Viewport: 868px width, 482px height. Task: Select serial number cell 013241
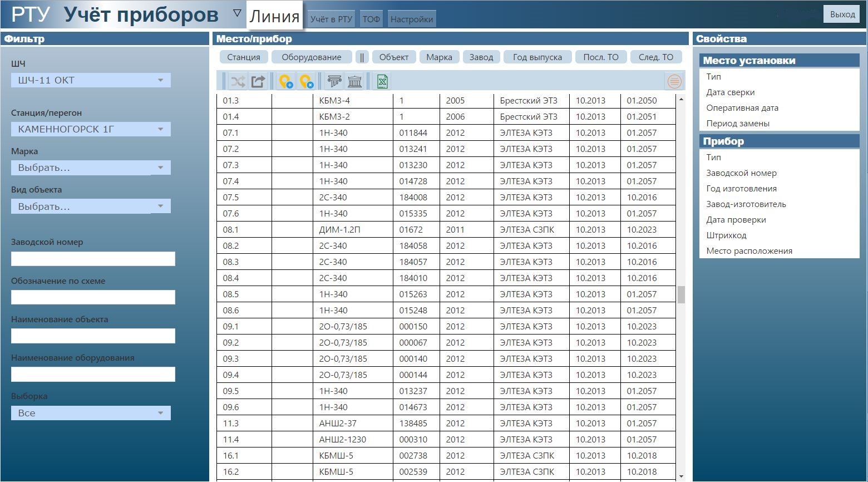pyautogui.click(x=416, y=149)
